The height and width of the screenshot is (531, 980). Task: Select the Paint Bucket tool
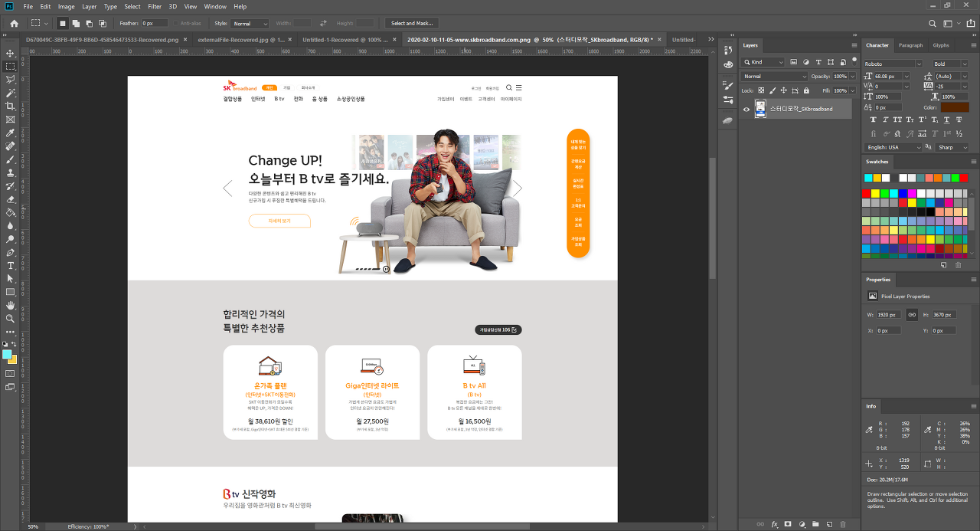click(11, 212)
